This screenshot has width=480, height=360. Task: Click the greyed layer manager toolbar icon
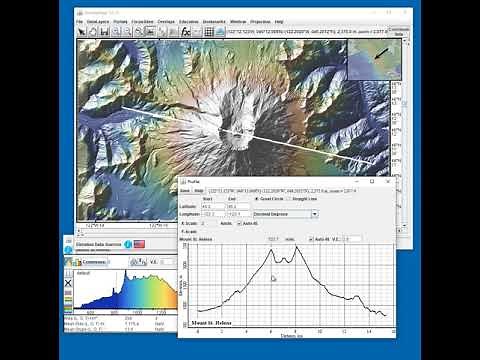(x=173, y=32)
